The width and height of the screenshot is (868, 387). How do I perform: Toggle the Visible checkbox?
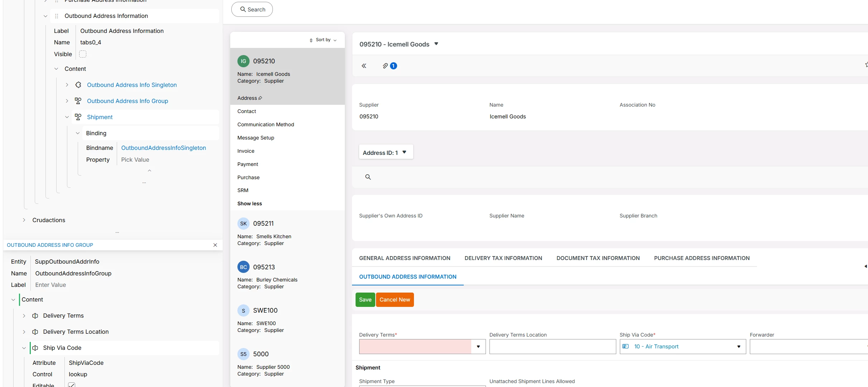(x=83, y=54)
